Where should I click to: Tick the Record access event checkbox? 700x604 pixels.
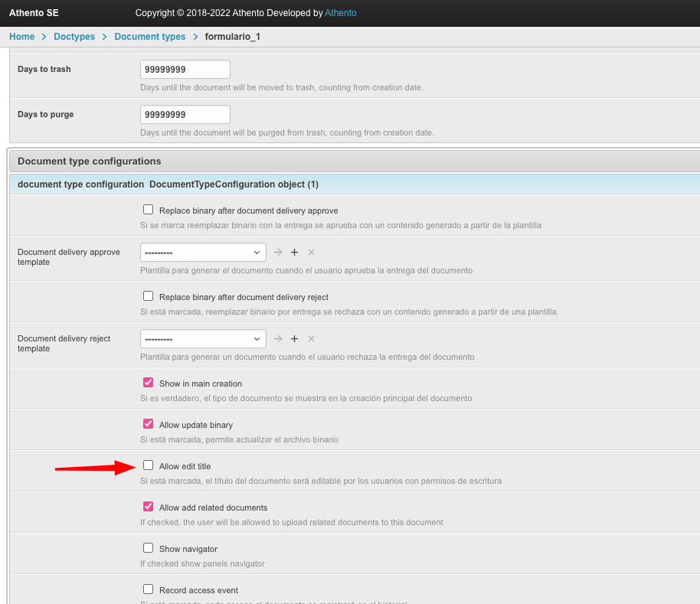(149, 589)
